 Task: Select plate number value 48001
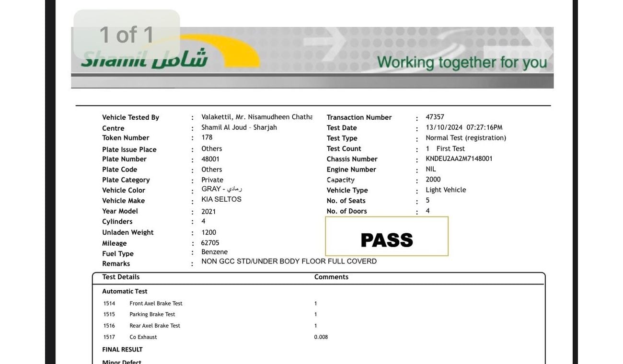pyautogui.click(x=210, y=159)
